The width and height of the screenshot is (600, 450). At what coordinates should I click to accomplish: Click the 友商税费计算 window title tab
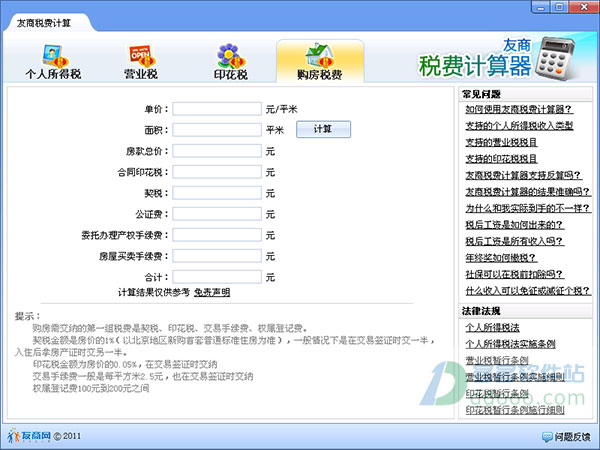pos(44,23)
